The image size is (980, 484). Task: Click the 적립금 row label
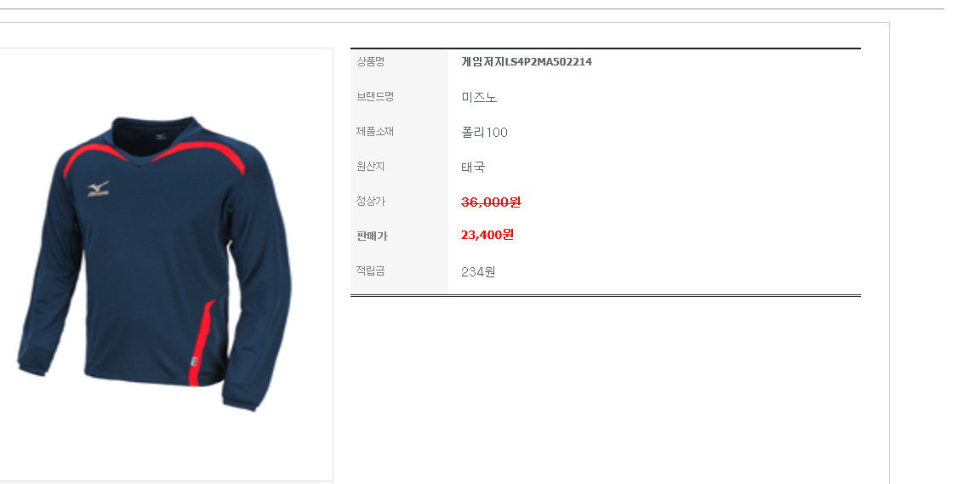pyautogui.click(x=370, y=270)
